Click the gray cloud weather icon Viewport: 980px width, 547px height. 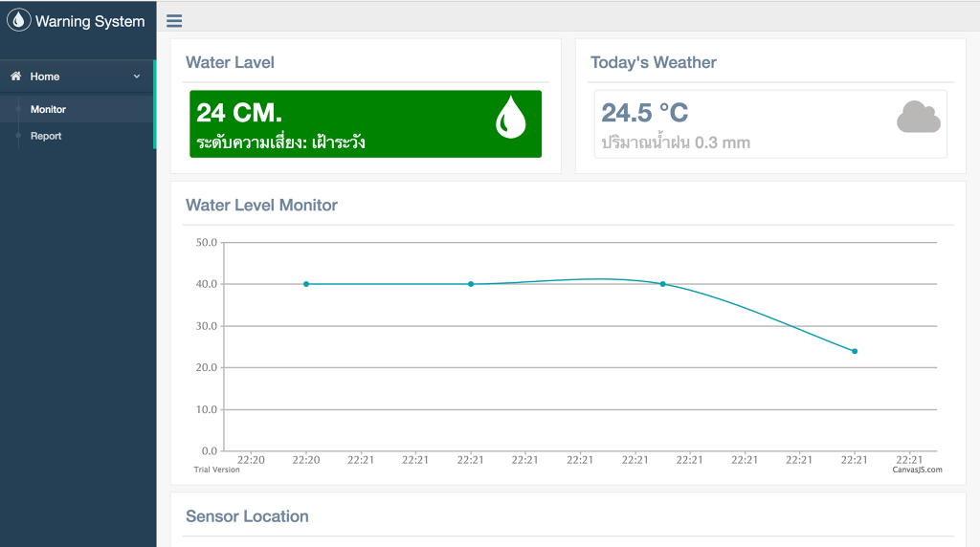point(918,117)
